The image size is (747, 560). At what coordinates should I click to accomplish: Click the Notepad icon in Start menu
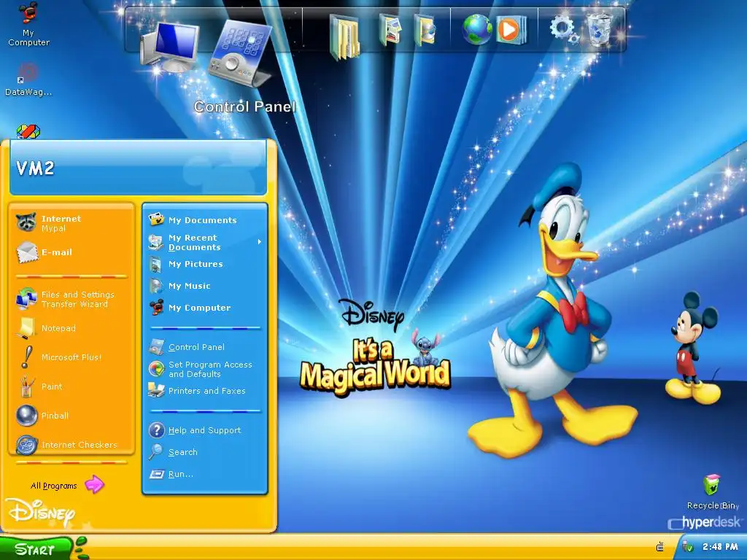(x=26, y=328)
